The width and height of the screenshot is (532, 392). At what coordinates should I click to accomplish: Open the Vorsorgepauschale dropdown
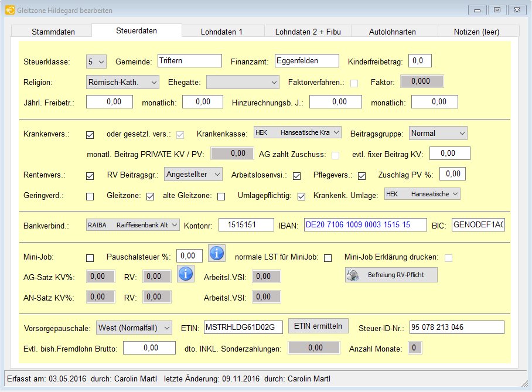point(134,327)
